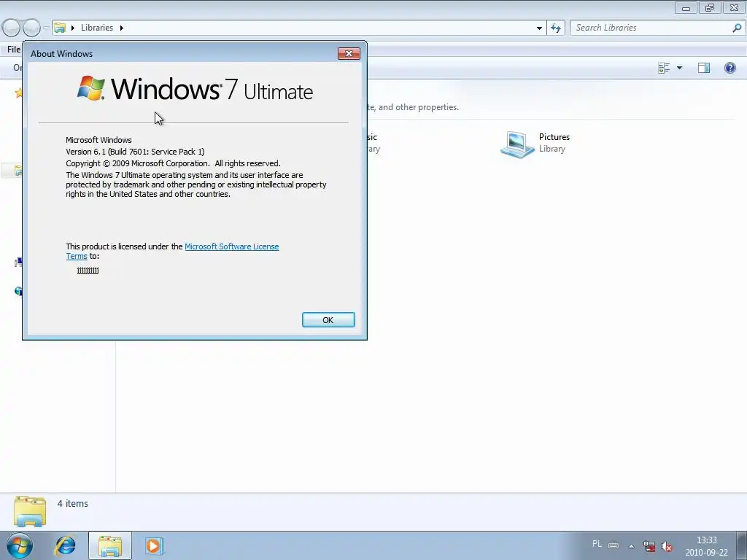
Task: Toggle the preview pane button
Action: [704, 68]
